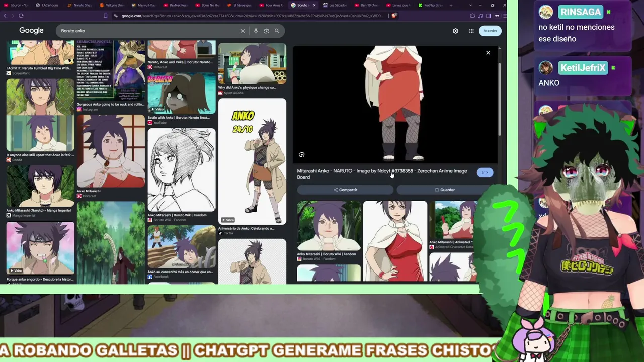
Task: Click the preview panel vertical scrollbar
Action: [x=500, y=100]
